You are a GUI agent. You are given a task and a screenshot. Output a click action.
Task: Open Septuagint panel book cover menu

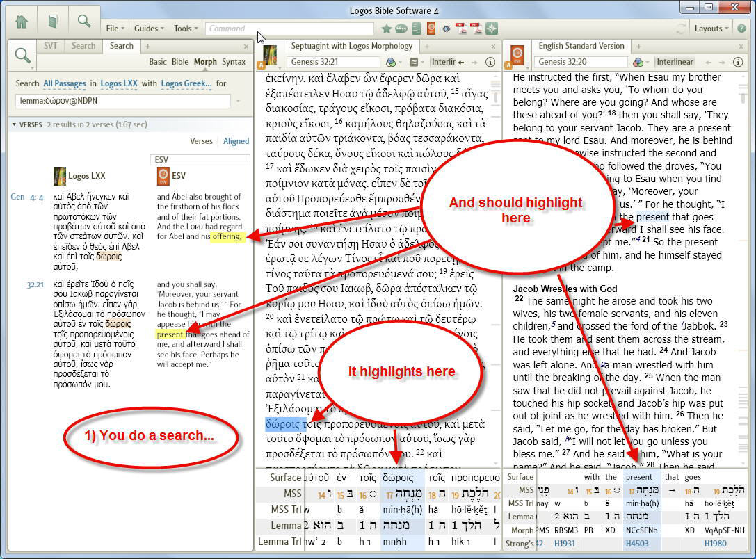click(x=269, y=57)
